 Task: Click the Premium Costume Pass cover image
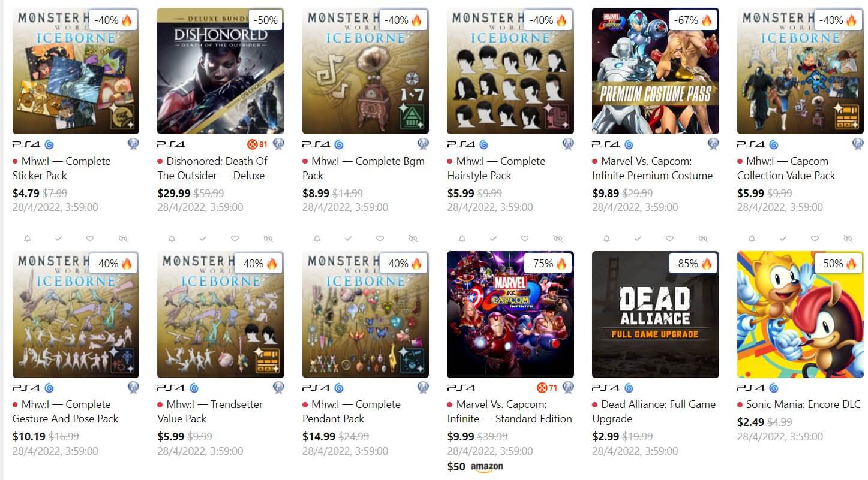tap(655, 71)
